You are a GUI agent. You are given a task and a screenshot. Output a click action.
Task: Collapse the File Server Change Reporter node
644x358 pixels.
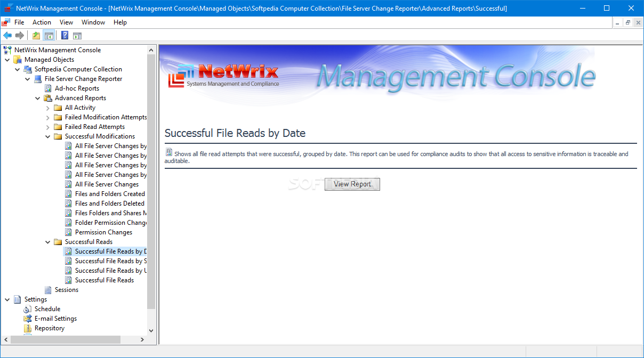click(x=28, y=79)
